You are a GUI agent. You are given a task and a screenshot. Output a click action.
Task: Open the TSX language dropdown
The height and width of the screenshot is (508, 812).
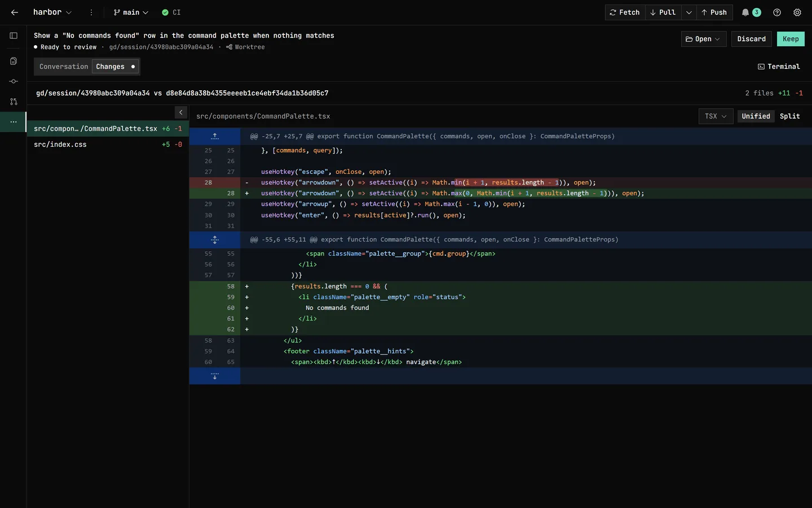(716, 116)
